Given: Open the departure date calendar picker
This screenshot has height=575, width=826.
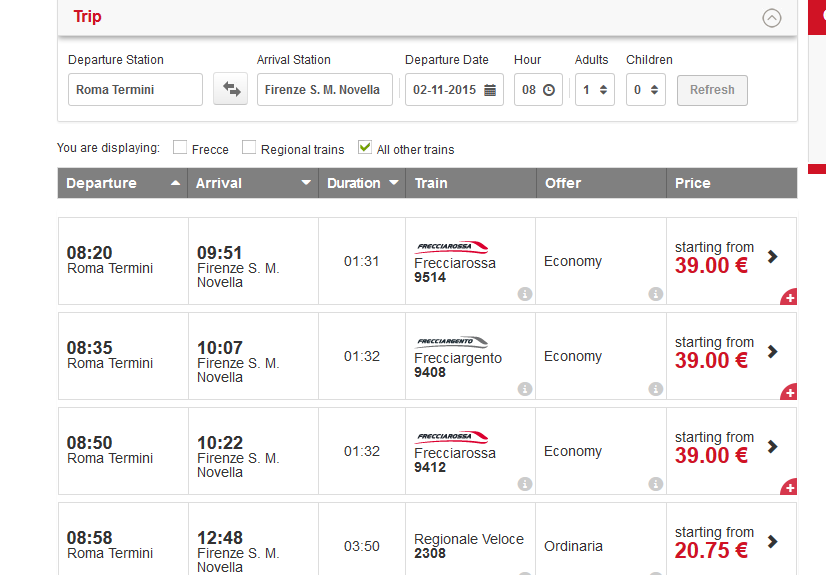Looking at the screenshot, I should point(490,90).
